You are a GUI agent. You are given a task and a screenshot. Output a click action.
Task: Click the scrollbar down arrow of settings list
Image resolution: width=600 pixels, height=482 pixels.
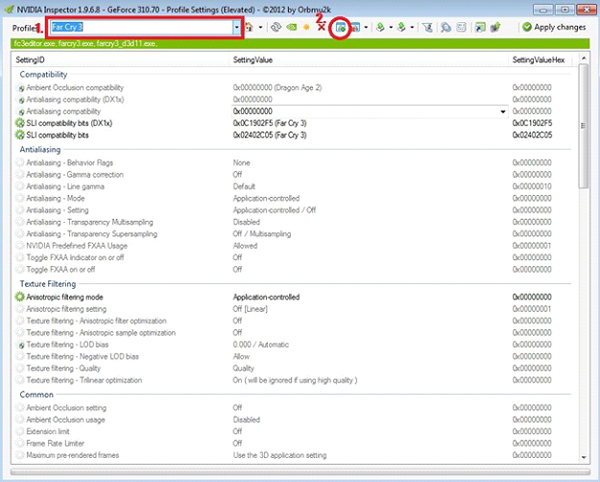[584, 457]
